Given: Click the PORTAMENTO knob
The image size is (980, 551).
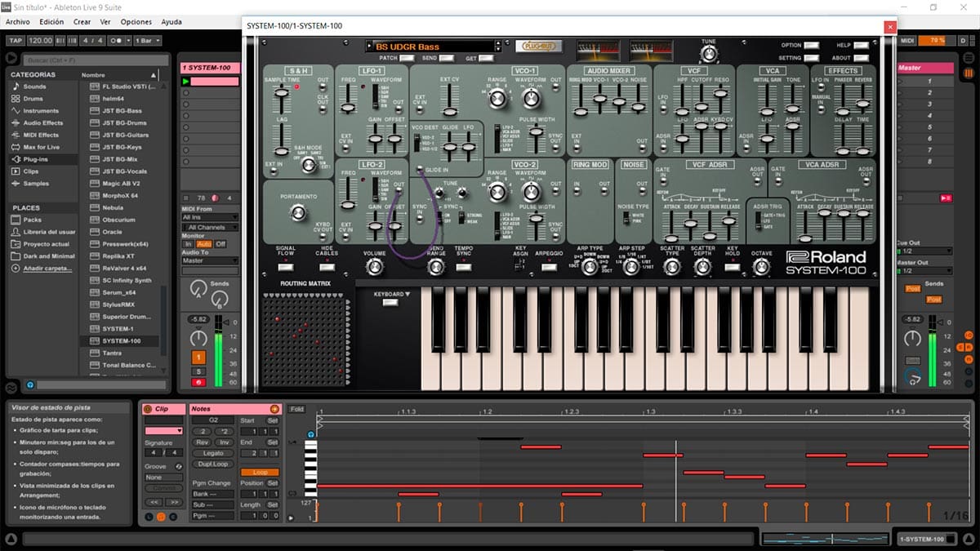Looking at the screenshot, I should click(x=298, y=213).
